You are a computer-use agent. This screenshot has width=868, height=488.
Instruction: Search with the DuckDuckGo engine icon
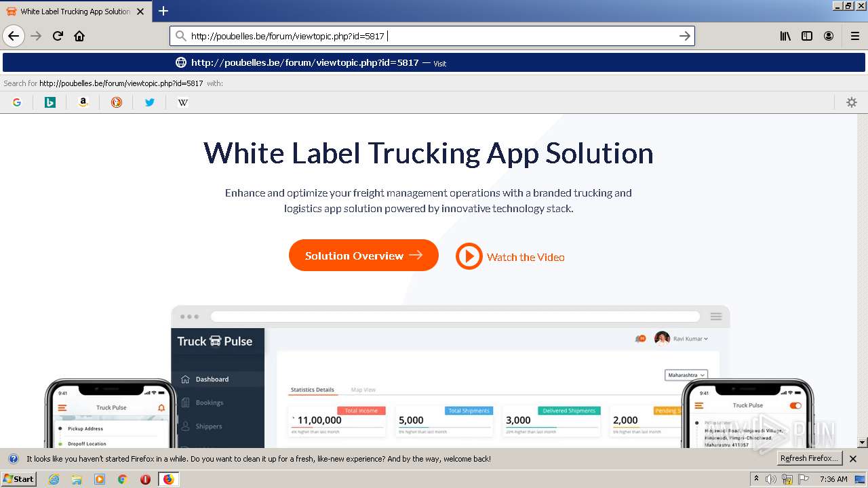click(117, 102)
